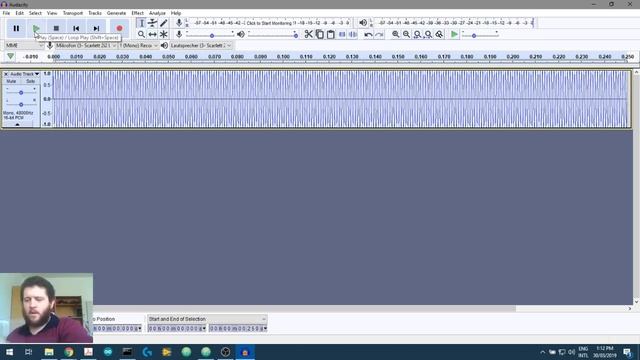This screenshot has height=360, width=640.
Task: Open the MME audio host dropdown
Action: pyautogui.click(x=24, y=45)
